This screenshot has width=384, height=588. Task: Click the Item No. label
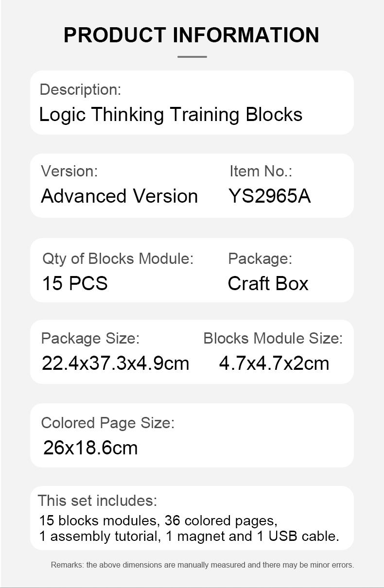tap(261, 171)
